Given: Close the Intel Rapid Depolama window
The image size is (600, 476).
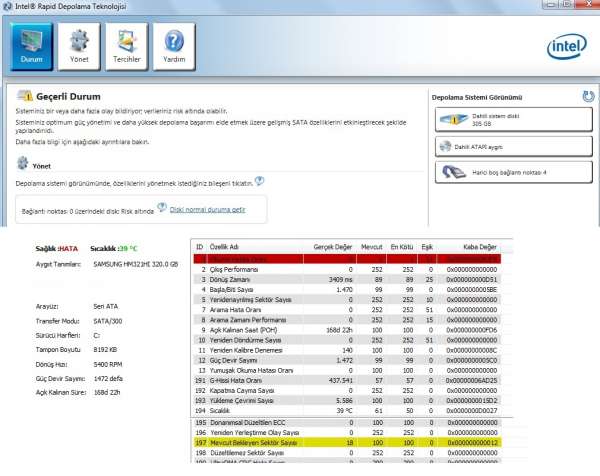Looking at the screenshot, I should tap(589, 4).
